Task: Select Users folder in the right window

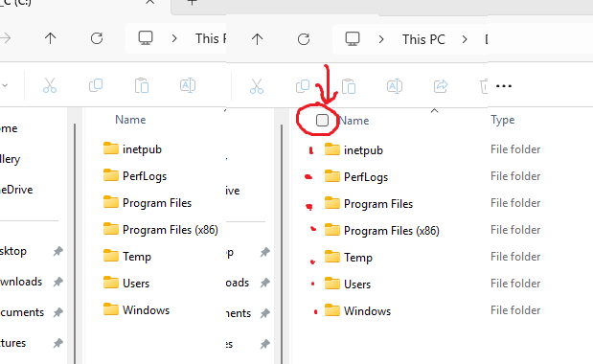Action: point(348,284)
